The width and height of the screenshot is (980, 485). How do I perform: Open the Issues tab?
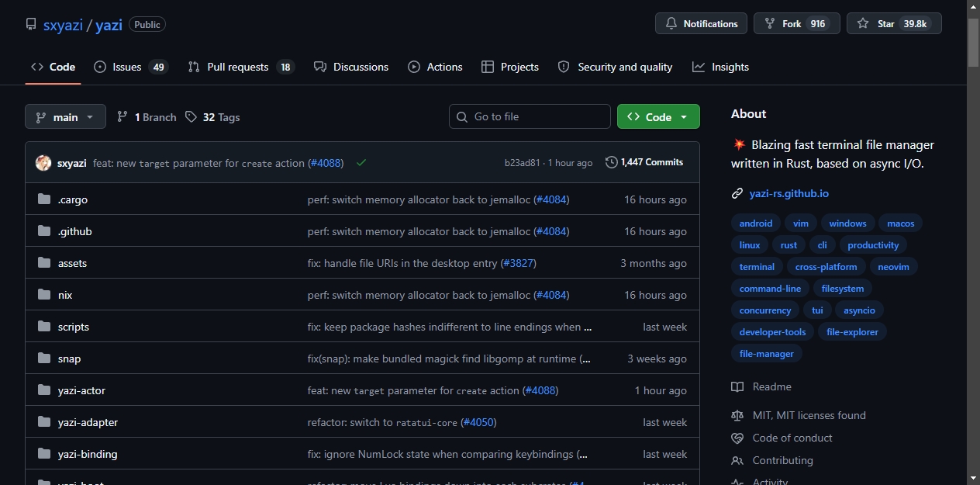pyautogui.click(x=130, y=67)
